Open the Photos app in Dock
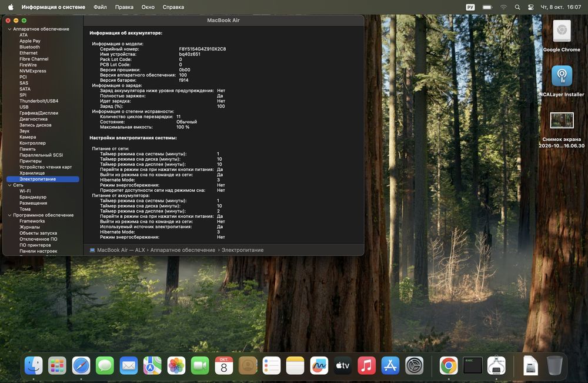The image size is (588, 383). pos(176,365)
